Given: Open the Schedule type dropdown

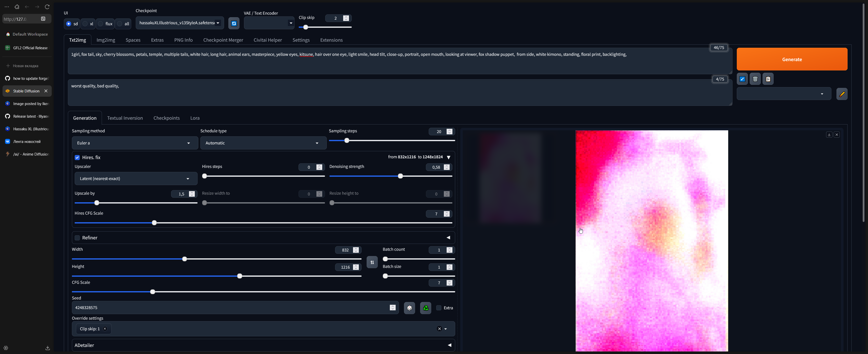Looking at the screenshot, I should coord(263,143).
